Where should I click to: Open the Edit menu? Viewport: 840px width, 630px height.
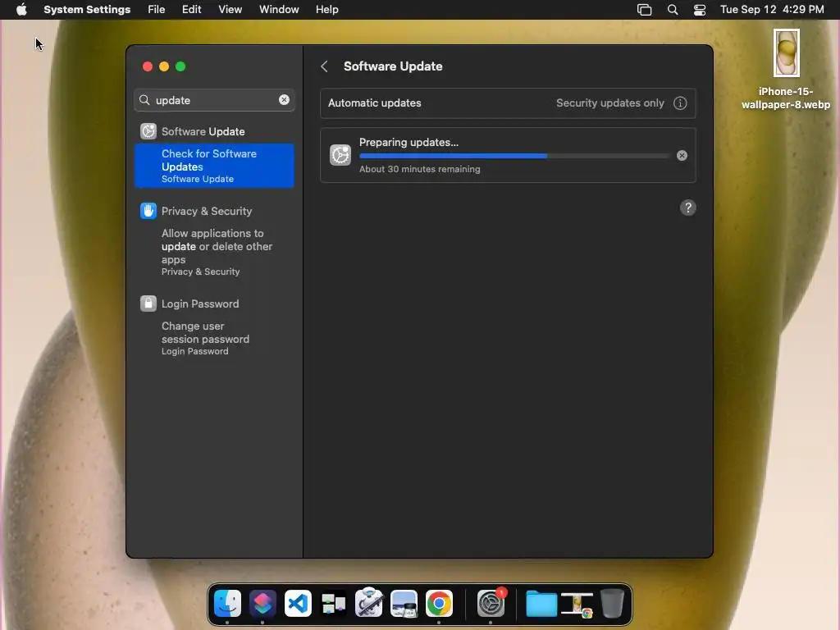coord(192,10)
